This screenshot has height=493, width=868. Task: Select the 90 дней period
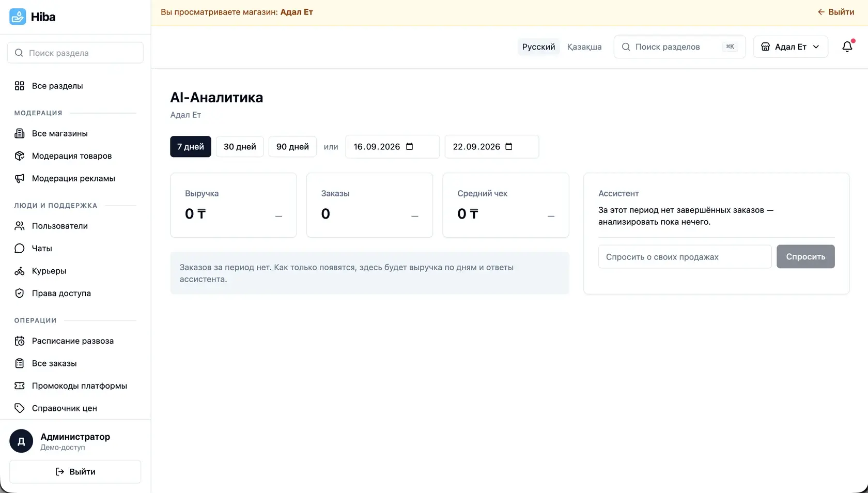(x=292, y=147)
